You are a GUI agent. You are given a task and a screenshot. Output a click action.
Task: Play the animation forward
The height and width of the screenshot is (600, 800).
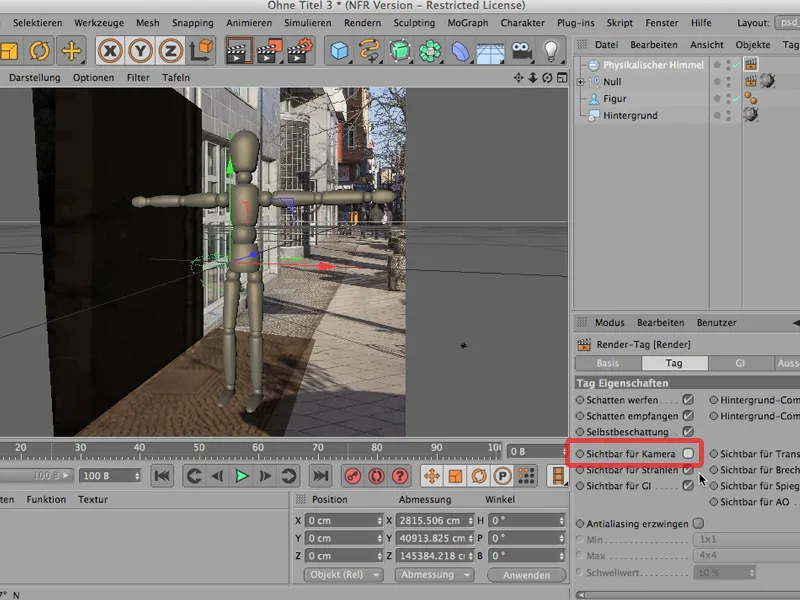(x=241, y=476)
